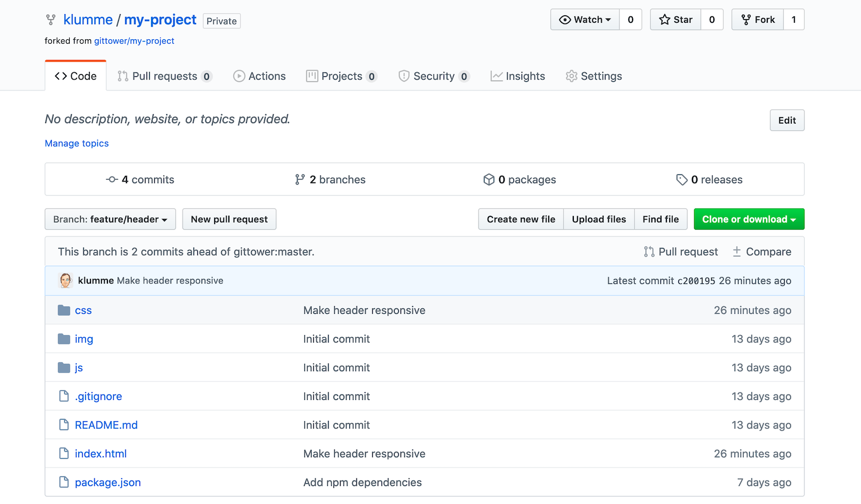This screenshot has height=504, width=861.
Task: Click the branches icon next to 2 branches
Action: tap(300, 180)
